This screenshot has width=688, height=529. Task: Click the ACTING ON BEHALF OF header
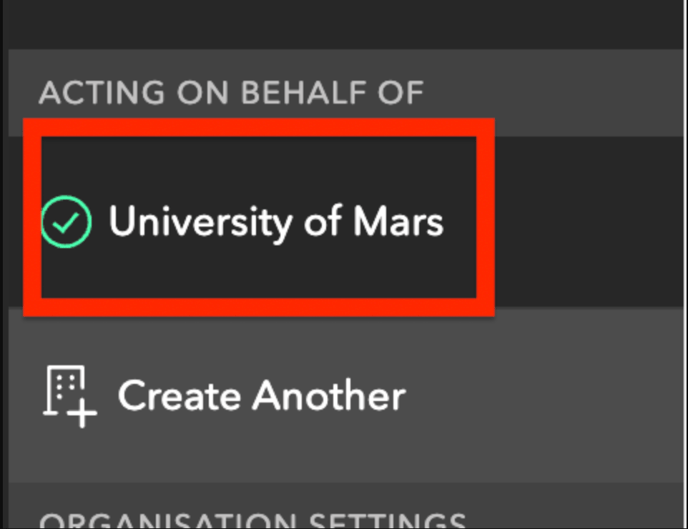tap(231, 93)
